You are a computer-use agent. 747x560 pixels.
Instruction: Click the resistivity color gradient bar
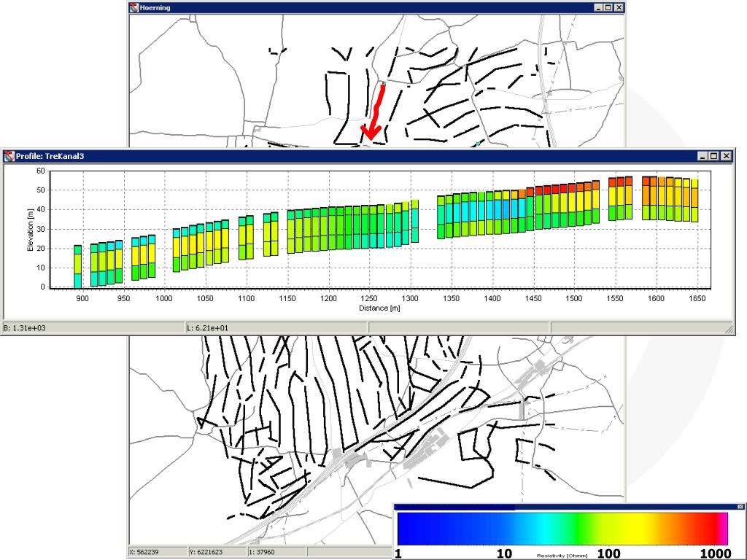click(x=562, y=529)
